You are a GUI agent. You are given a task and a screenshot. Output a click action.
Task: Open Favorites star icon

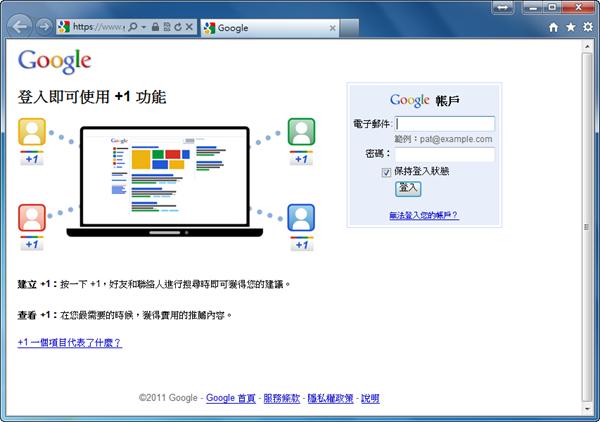pyautogui.click(x=571, y=27)
